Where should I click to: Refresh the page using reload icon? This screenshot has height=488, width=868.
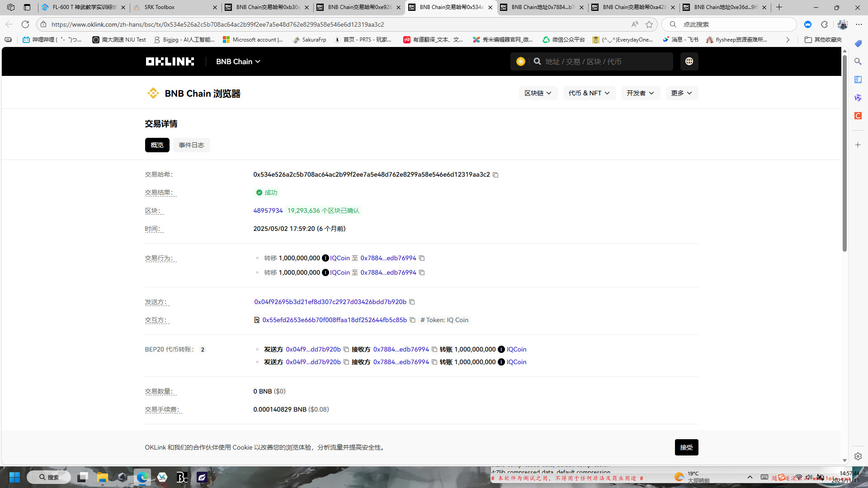point(25,24)
